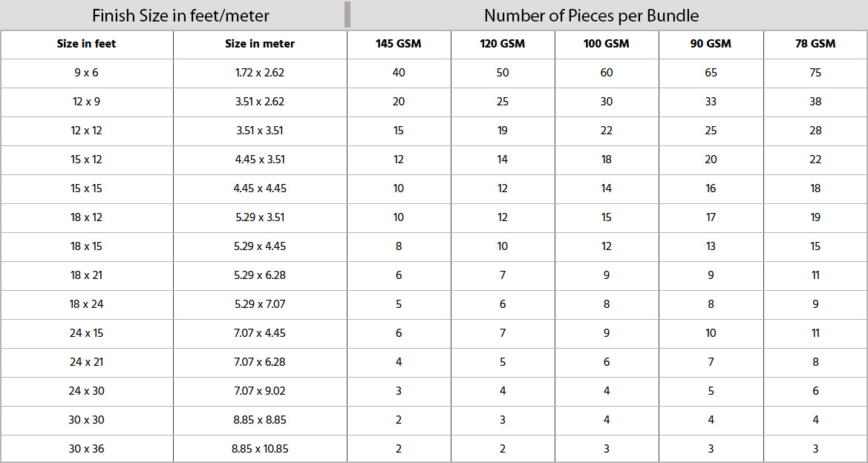Click the 9 x 6 size cell
The width and height of the screenshot is (868, 463).
click(86, 73)
